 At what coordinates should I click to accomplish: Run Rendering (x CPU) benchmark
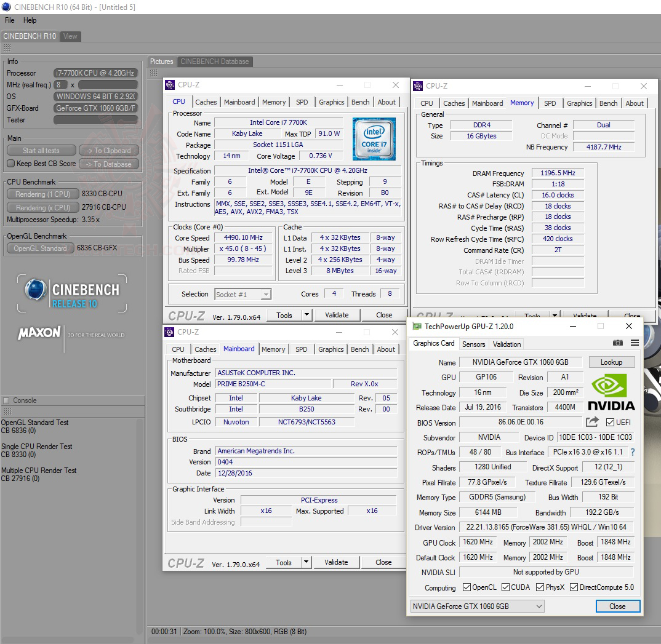click(43, 208)
